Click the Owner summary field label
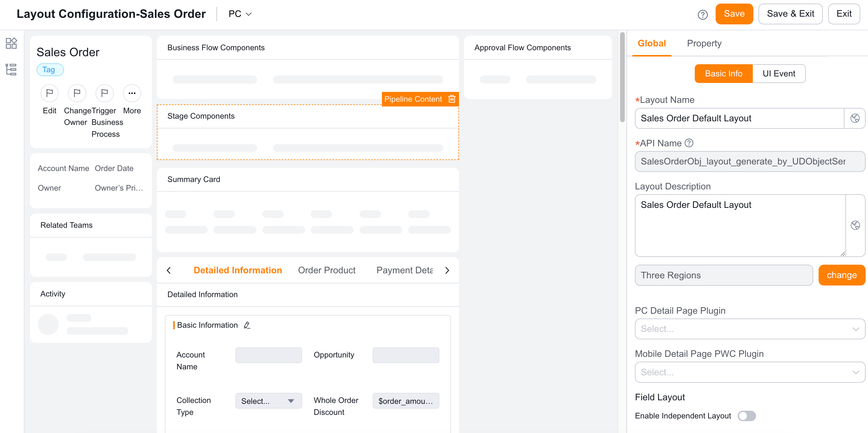868x433 pixels. point(49,188)
